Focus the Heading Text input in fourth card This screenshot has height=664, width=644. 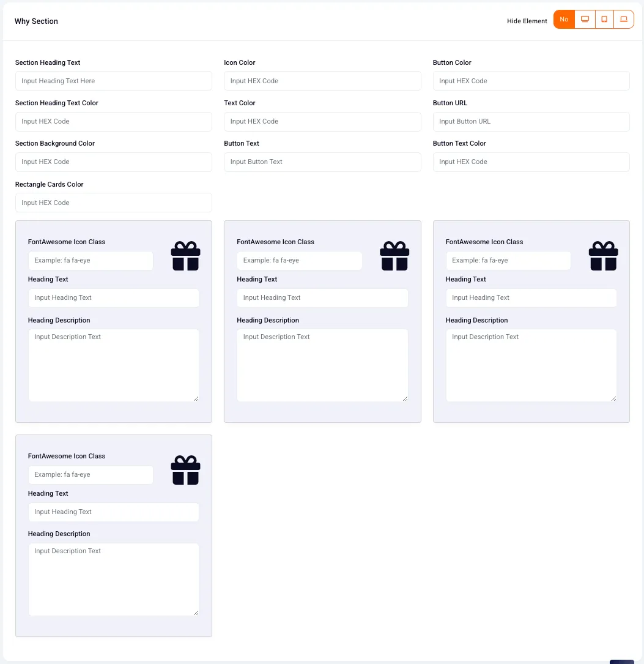pyautogui.click(x=113, y=512)
